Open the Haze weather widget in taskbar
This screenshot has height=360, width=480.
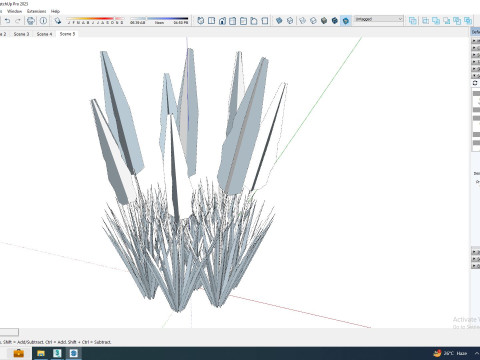click(x=450, y=353)
